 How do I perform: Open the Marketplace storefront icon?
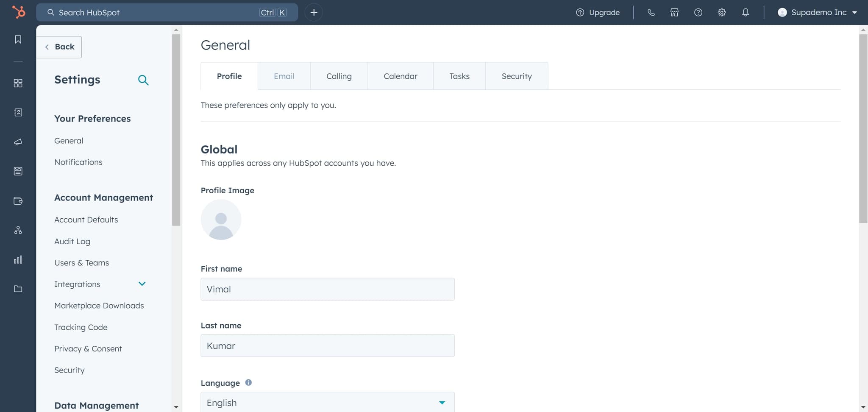point(674,12)
